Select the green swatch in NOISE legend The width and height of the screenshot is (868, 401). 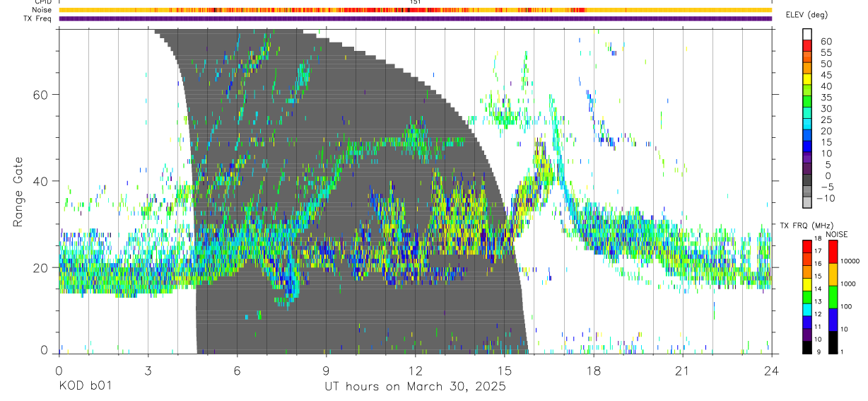[833, 297]
